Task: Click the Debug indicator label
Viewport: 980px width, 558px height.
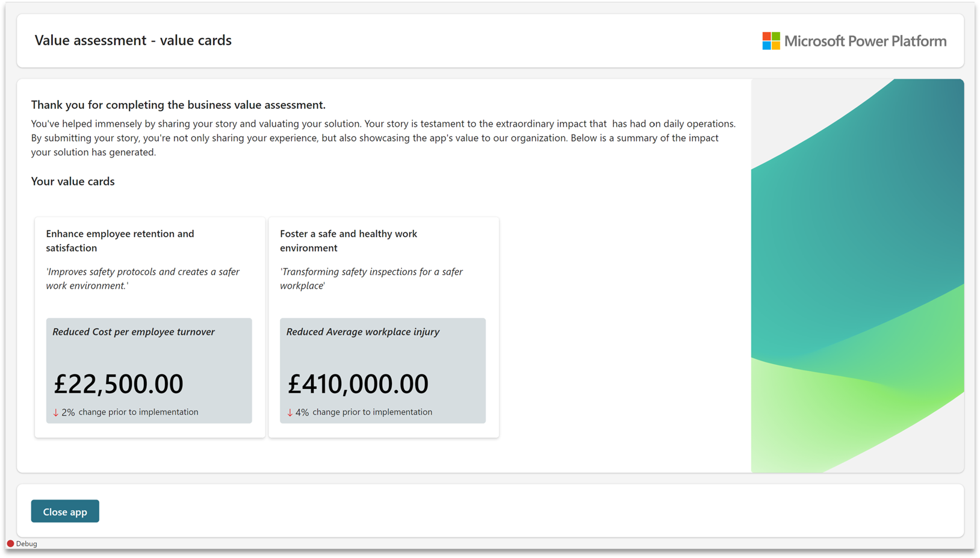Action: [x=26, y=543]
